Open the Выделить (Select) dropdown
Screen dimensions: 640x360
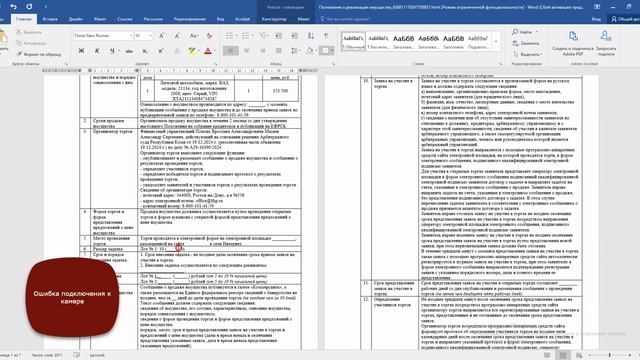[x=528, y=54]
